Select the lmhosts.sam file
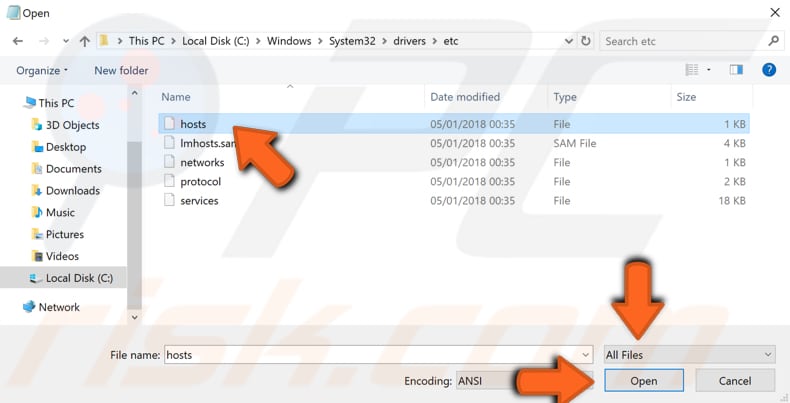The image size is (790, 403). [453, 143]
